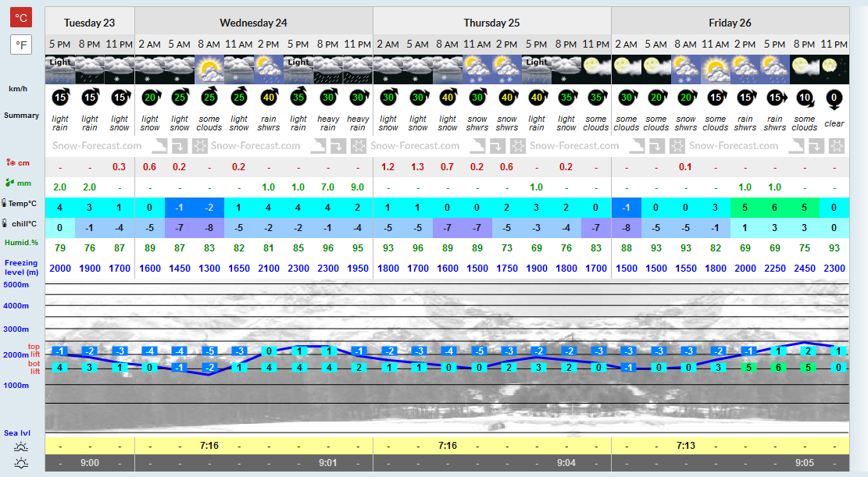Click Wednesday 8 AM time label
Viewport: 868px width, 477px height.
tap(209, 44)
